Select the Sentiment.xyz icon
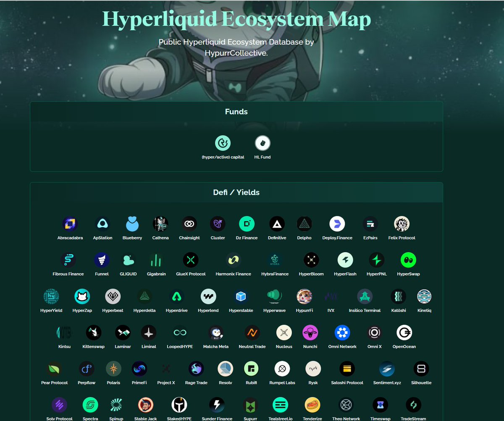 [x=387, y=369]
